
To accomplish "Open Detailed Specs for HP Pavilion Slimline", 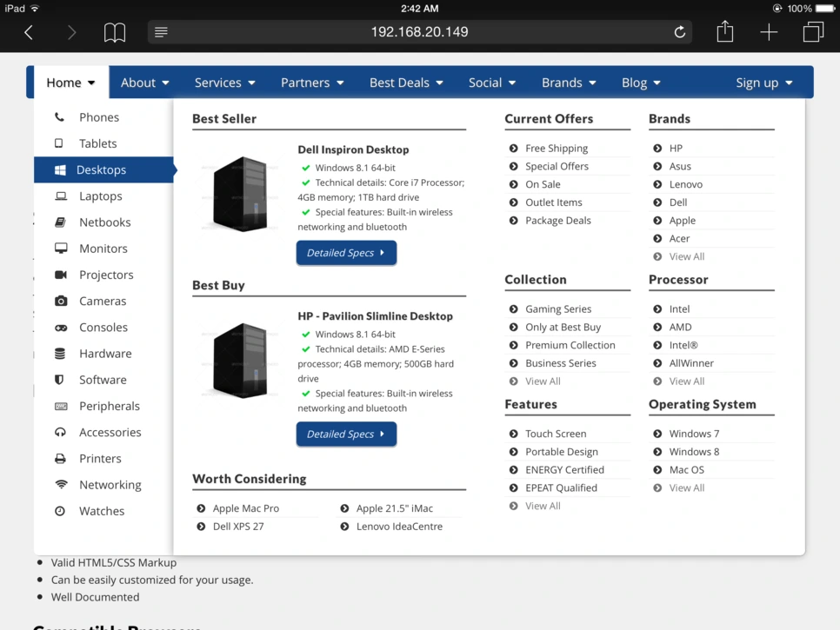I will point(346,434).
